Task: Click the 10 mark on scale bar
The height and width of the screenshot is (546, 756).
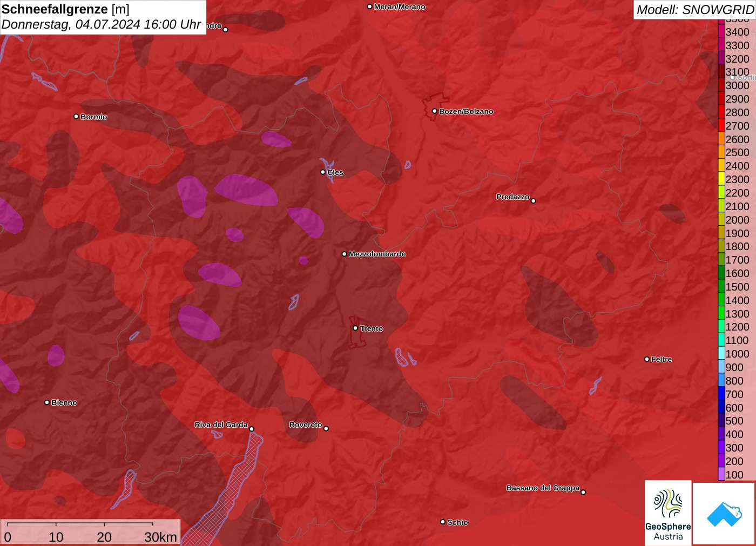Action: (56, 537)
